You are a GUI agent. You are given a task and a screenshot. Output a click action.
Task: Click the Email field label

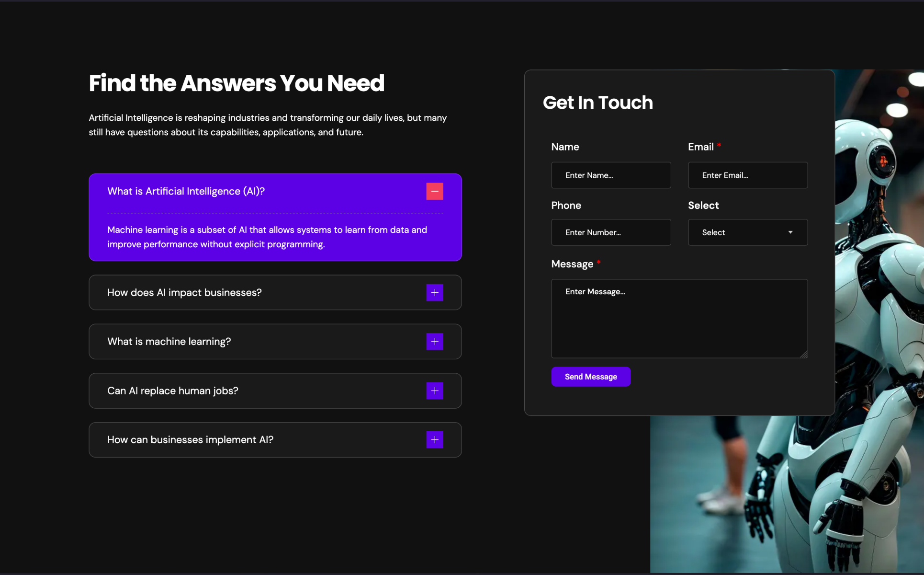click(x=701, y=147)
